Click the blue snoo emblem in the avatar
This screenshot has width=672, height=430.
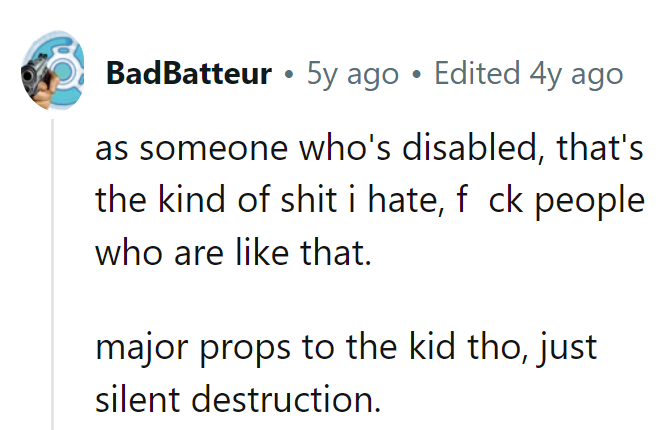(64, 66)
